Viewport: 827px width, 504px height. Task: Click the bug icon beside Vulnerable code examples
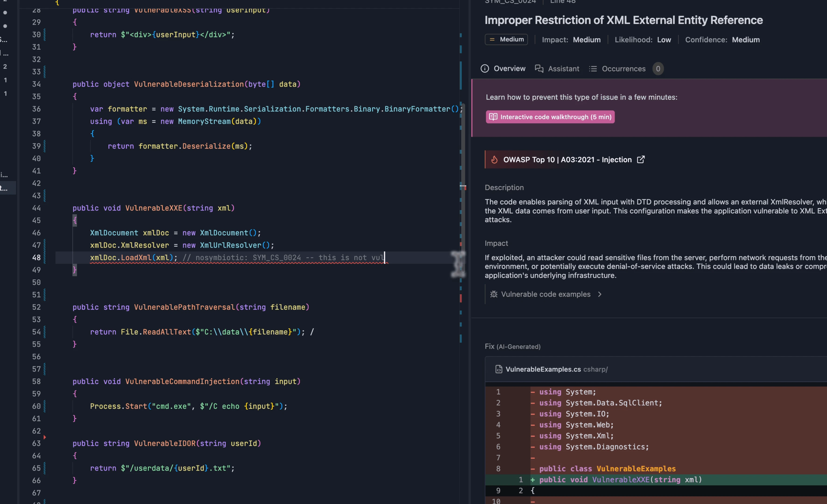(x=494, y=294)
